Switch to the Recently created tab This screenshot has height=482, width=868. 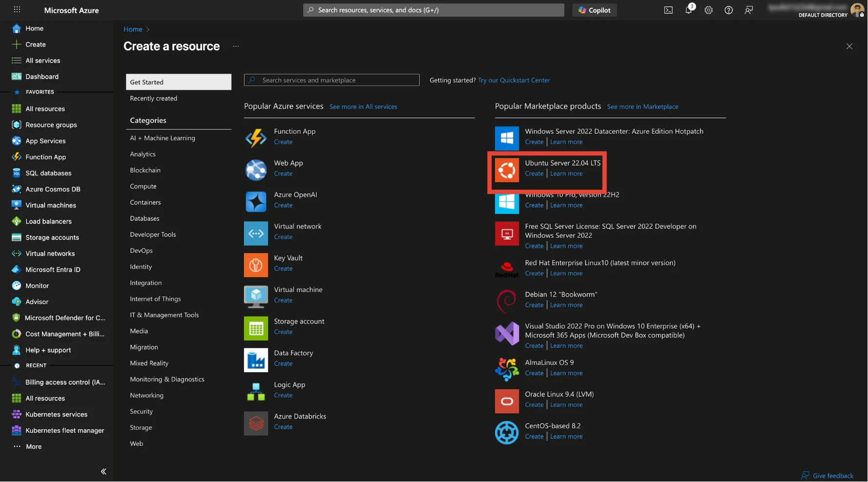[153, 98]
